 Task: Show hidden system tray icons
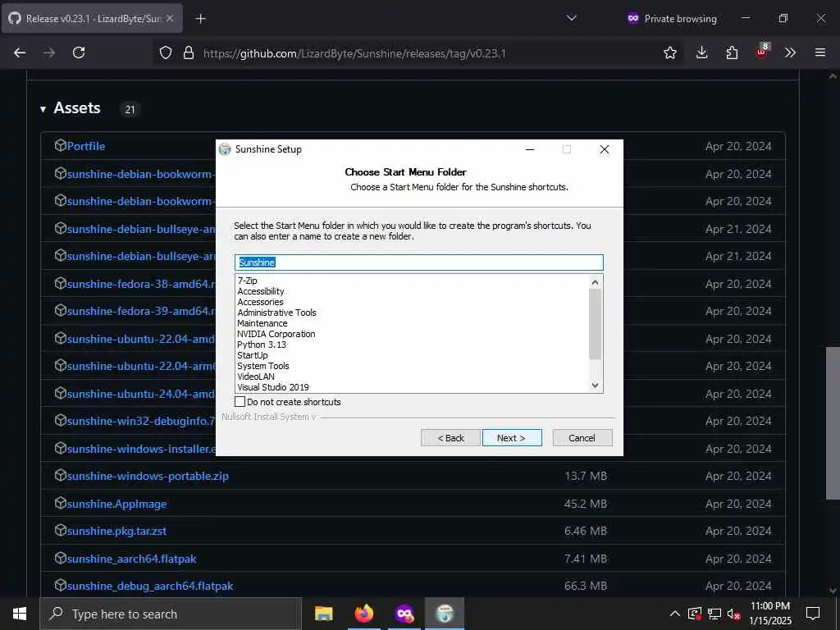pos(675,614)
